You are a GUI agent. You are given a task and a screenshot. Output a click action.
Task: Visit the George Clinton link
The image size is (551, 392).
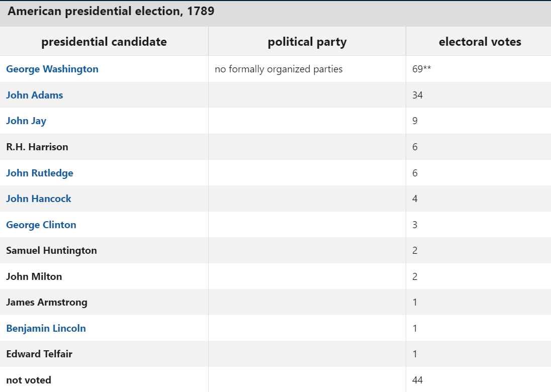41,225
